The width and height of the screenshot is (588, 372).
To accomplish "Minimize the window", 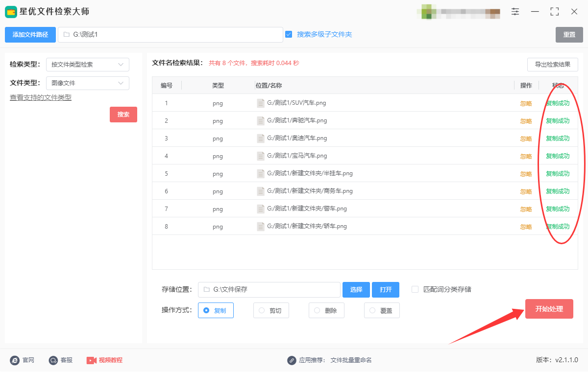I will pos(535,11).
